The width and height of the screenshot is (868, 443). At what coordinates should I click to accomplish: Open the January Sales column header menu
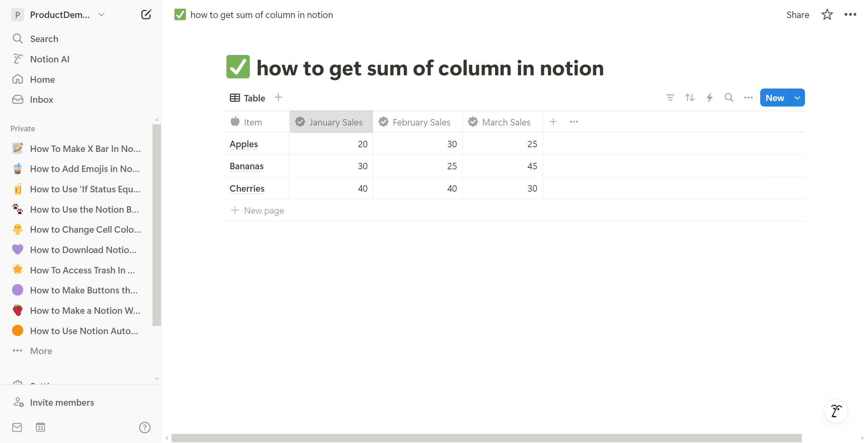(331, 122)
